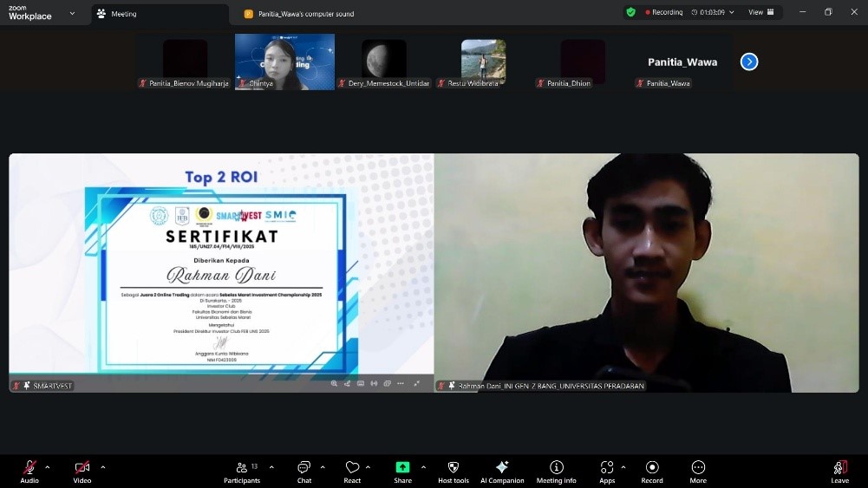The height and width of the screenshot is (488, 868).
Task: Expand video options arrow next to Video
Action: (x=102, y=467)
